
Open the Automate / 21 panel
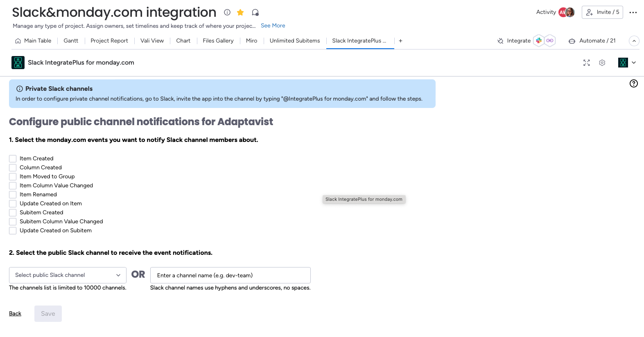coord(592,41)
